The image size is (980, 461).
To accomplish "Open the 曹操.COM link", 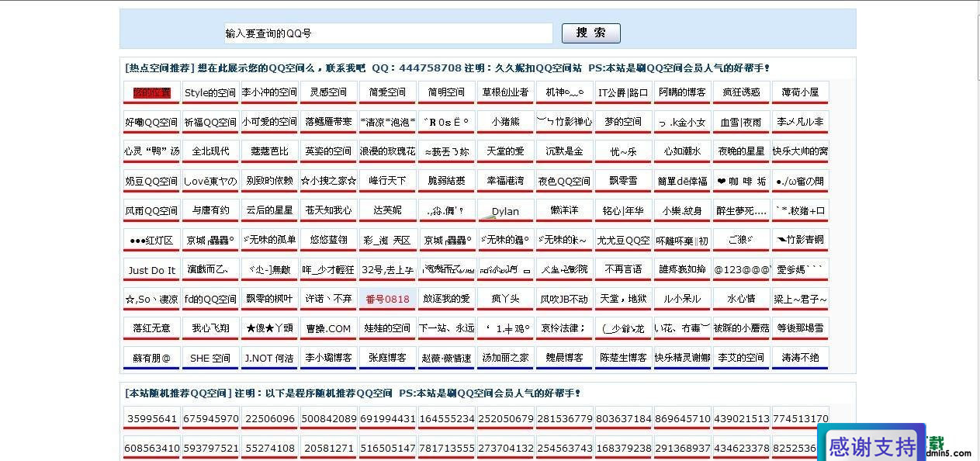I will [x=328, y=328].
